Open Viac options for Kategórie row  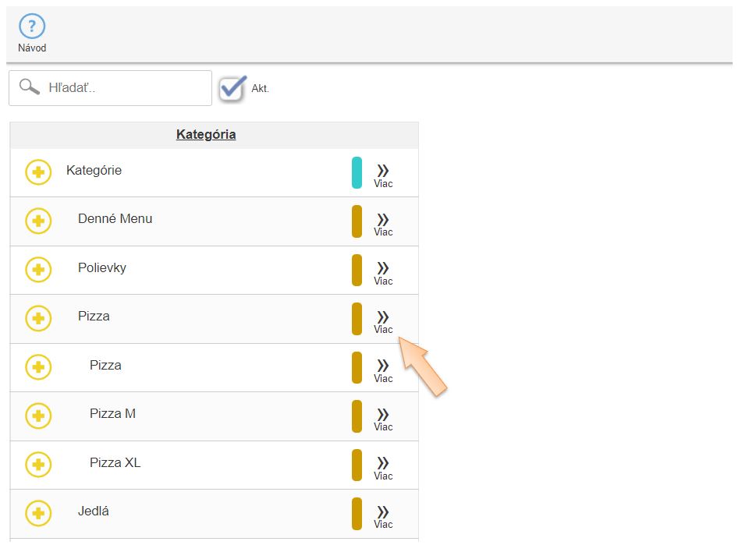[x=383, y=176]
